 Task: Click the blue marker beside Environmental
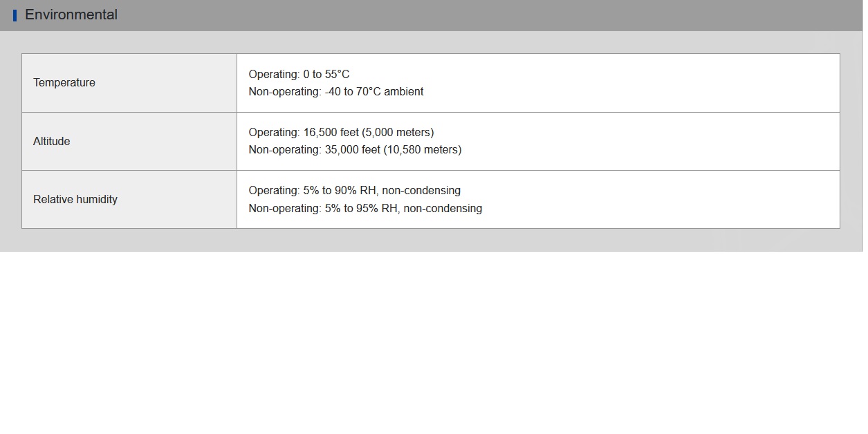click(15, 15)
